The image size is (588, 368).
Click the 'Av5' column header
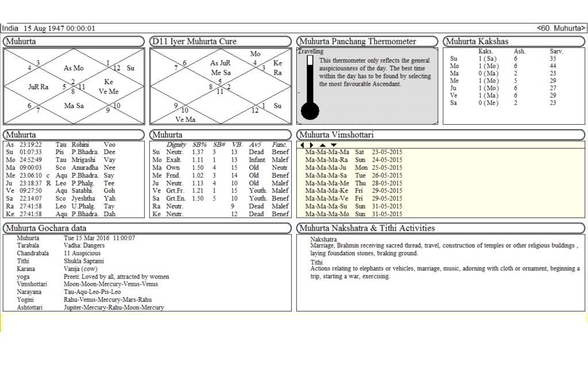(x=255, y=144)
